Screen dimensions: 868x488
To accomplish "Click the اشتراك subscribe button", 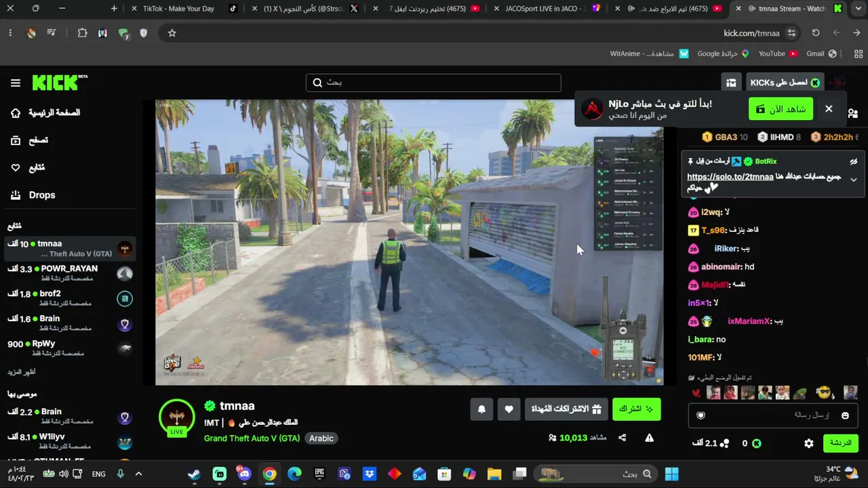I will pos(636,409).
